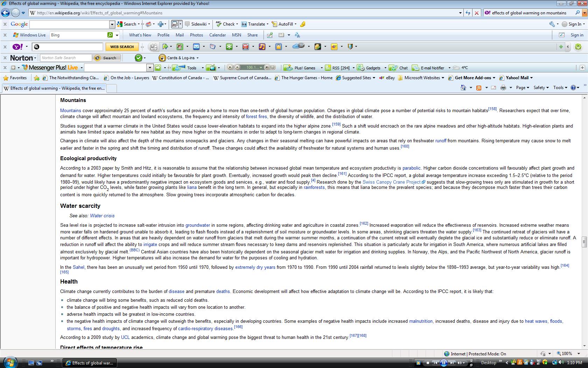Click the Google toolbar highlighter icon
Screen dimensions: 588x368
pos(303,24)
